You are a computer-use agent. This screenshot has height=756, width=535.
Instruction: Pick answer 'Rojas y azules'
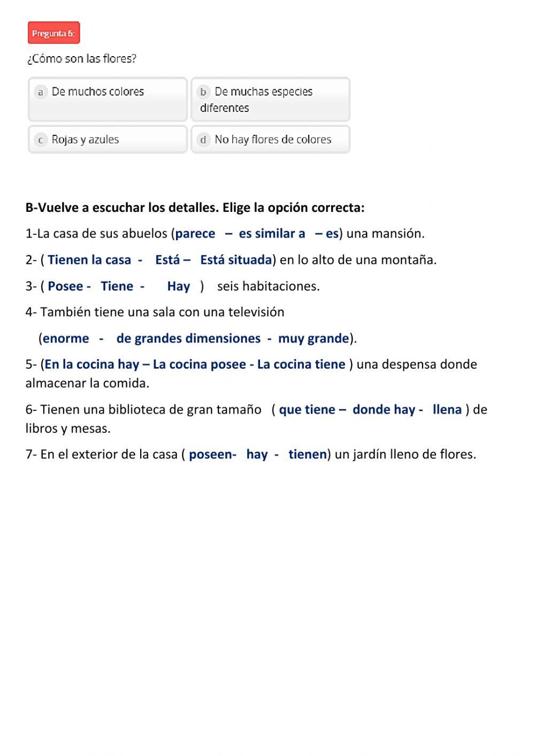(108, 139)
